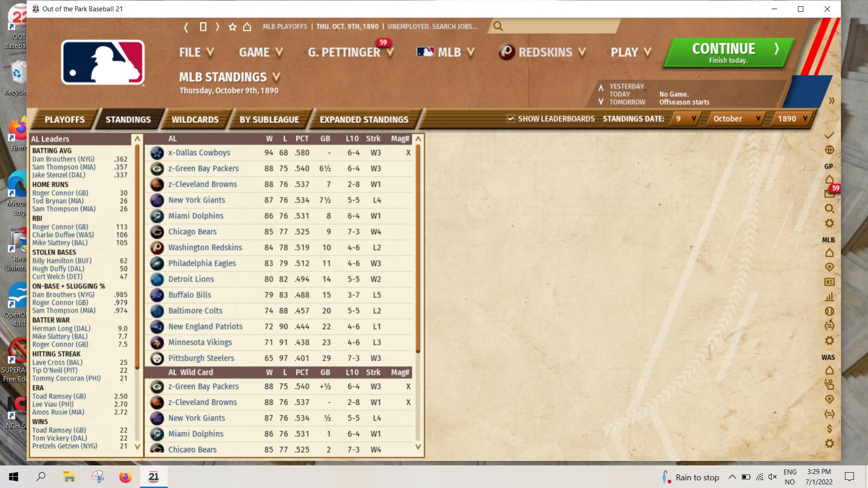Click the Dallas Cowboys star logo
Image resolution: width=868 pixels, height=488 pixels.
(157, 153)
